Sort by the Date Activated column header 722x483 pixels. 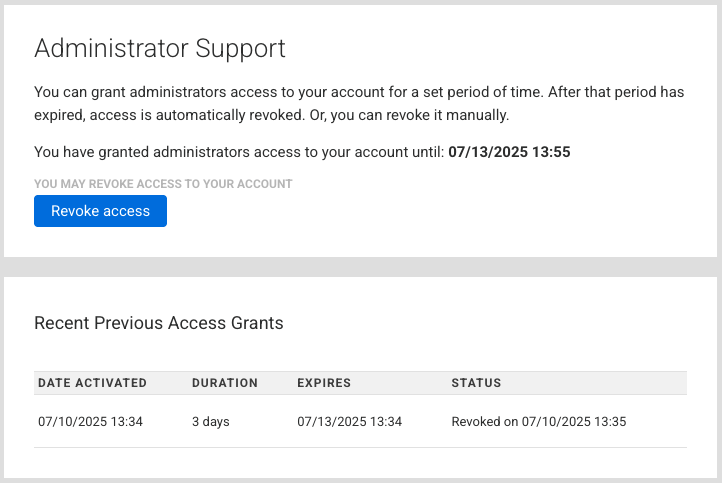(x=92, y=383)
